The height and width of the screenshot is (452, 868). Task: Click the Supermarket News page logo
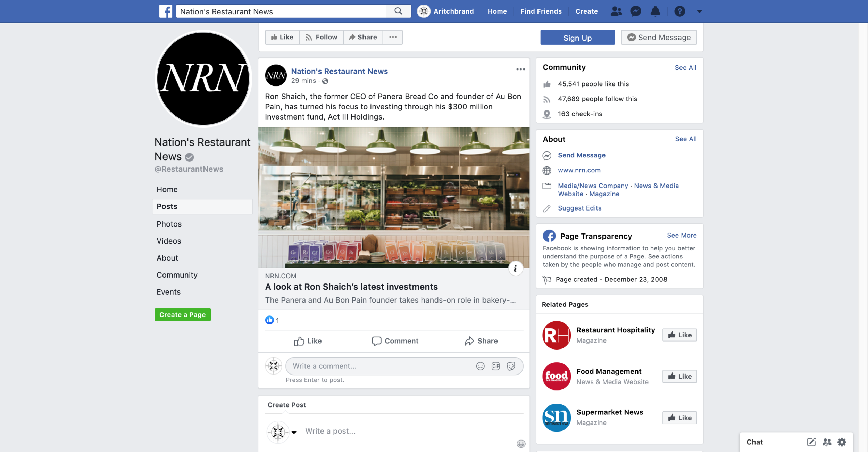click(x=557, y=418)
